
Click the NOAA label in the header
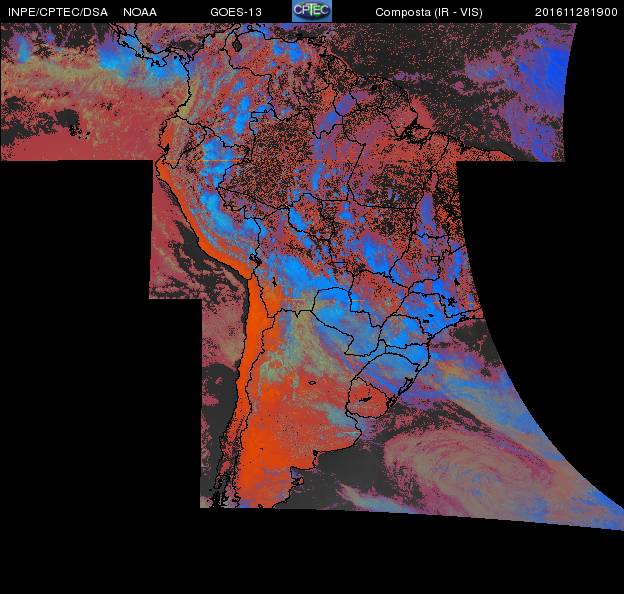pos(139,12)
